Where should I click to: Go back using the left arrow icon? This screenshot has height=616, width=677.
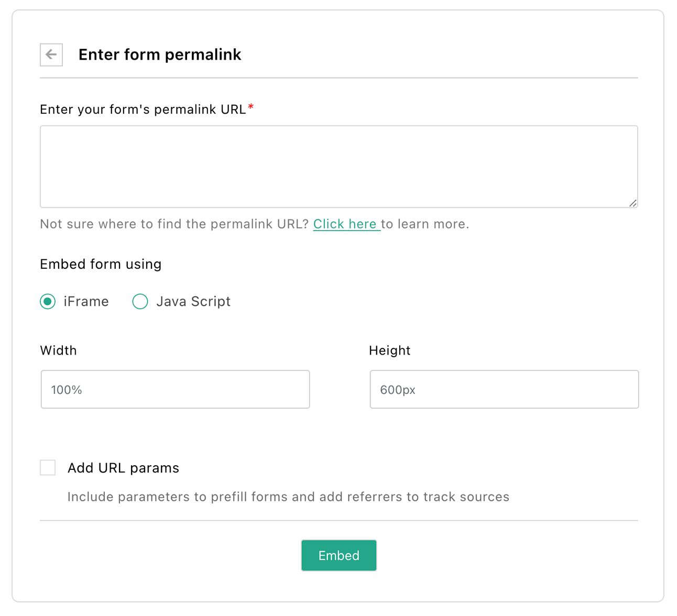51,54
